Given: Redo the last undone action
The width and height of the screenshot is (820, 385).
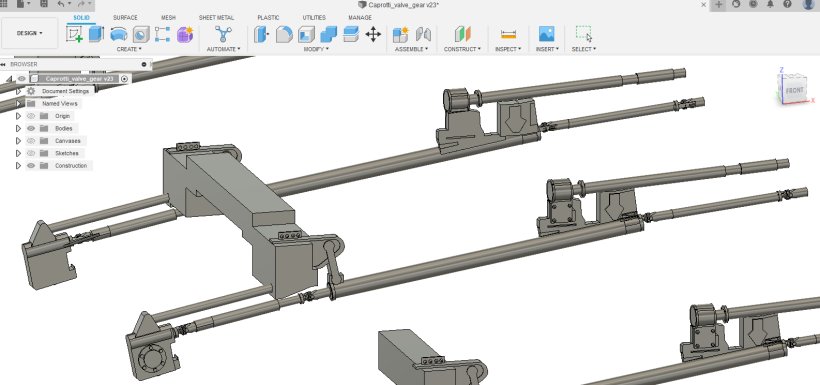Looking at the screenshot, I should pyautogui.click(x=81, y=4).
